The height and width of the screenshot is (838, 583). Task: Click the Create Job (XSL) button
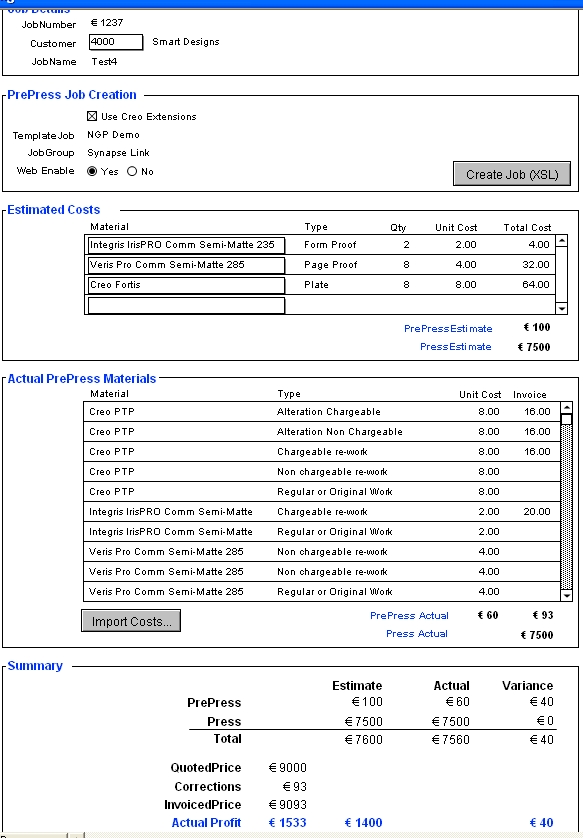point(512,174)
